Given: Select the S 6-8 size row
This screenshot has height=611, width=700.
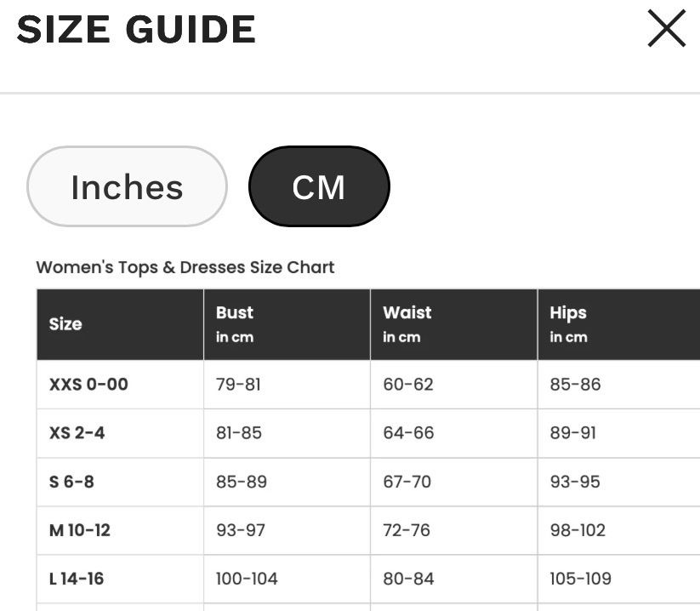Looking at the screenshot, I should pos(368,482).
